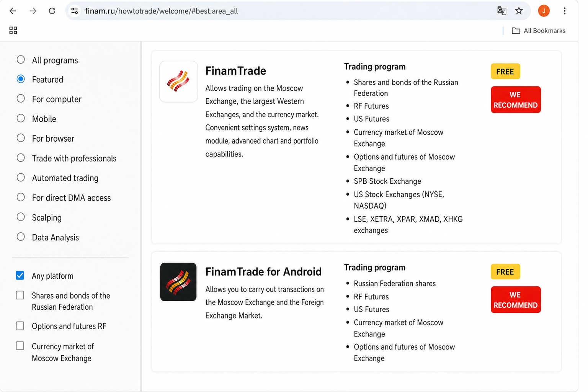Click the FREE badge on FinamTrade card
Viewport: 588px width, 392px height.
505,72
